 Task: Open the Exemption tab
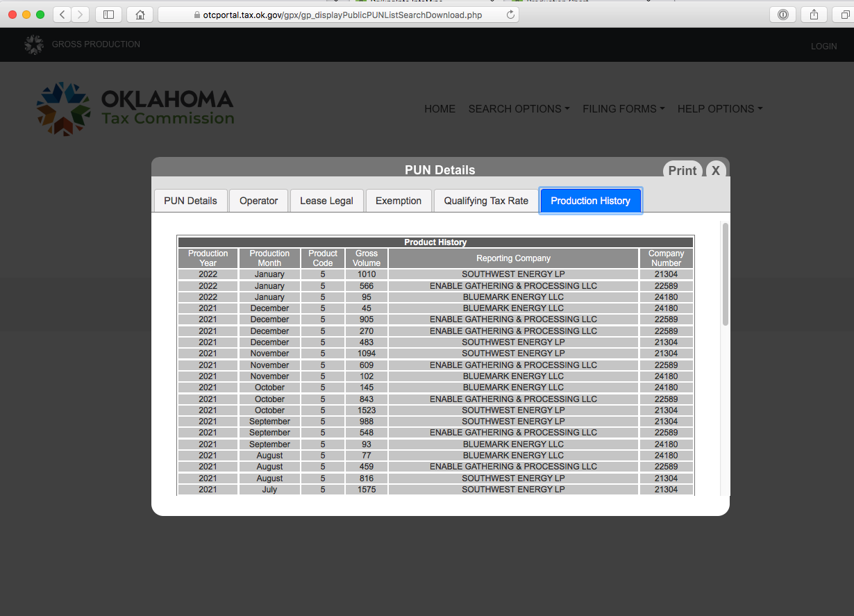(x=399, y=201)
